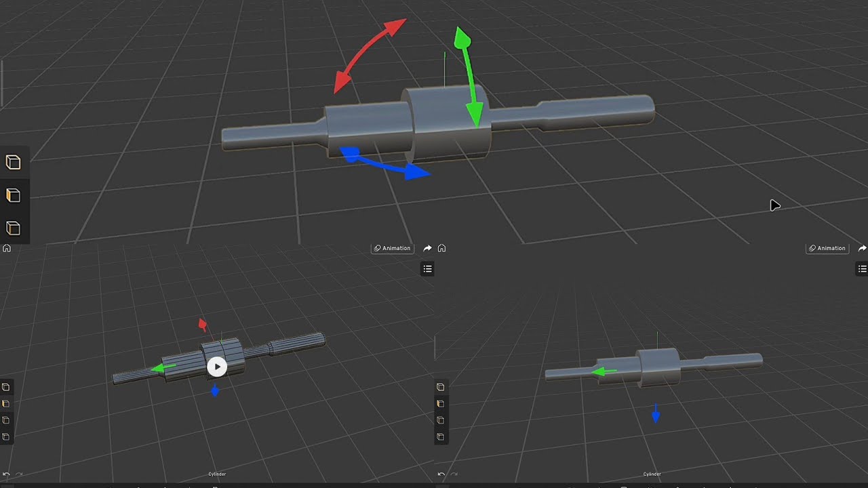This screenshot has width=868, height=488.
Task: Select the third cube icon in bottom-left panel
Action: coord(6,420)
